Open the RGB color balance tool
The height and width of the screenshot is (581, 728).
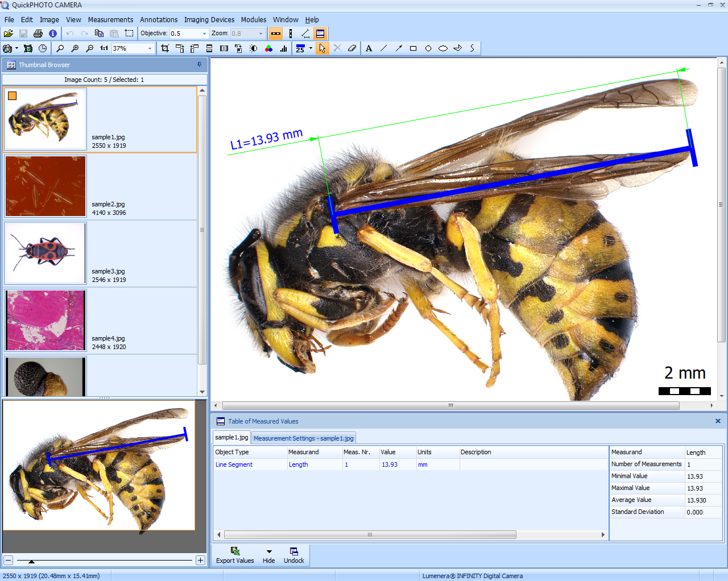click(268, 48)
